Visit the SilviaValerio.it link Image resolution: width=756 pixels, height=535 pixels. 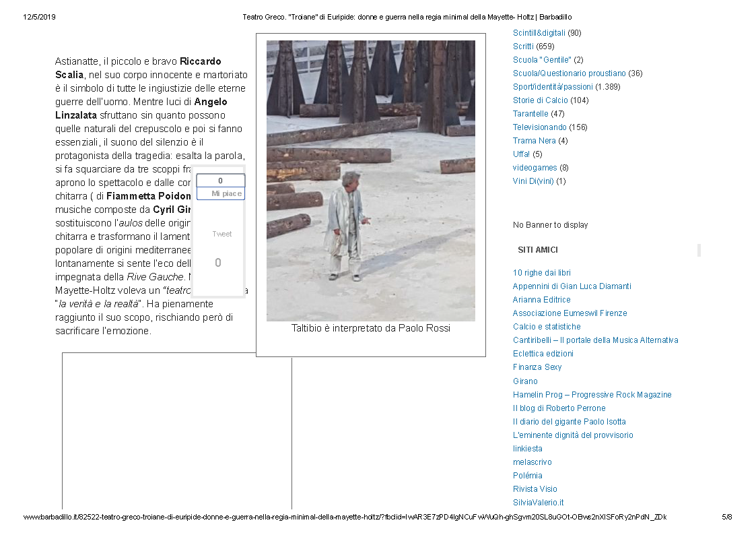[538, 503]
